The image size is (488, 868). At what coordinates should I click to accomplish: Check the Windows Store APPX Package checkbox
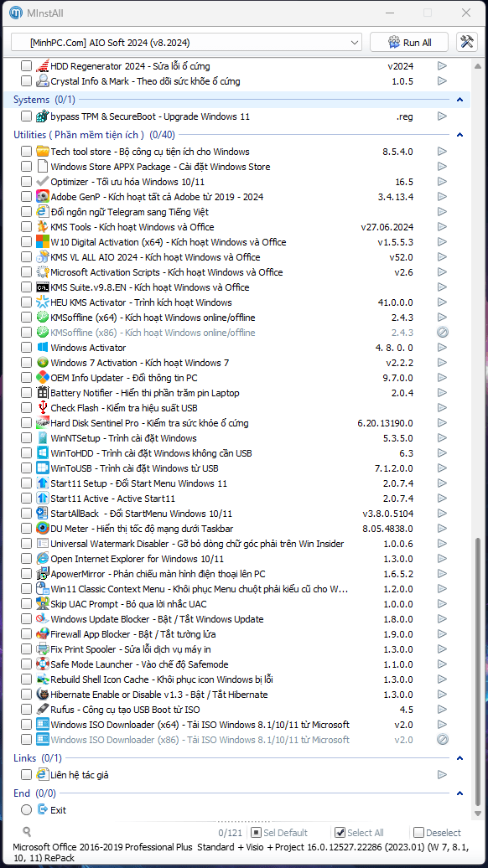(x=26, y=167)
